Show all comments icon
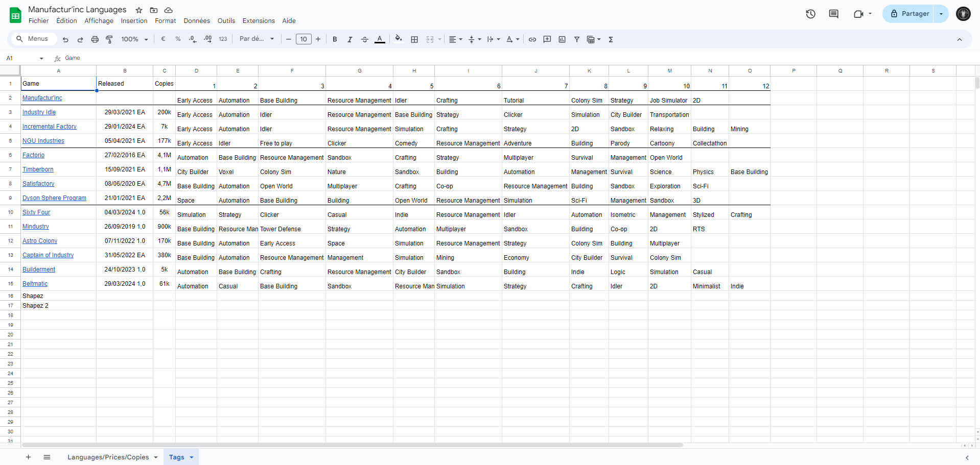The height and width of the screenshot is (465, 980). 833,14
